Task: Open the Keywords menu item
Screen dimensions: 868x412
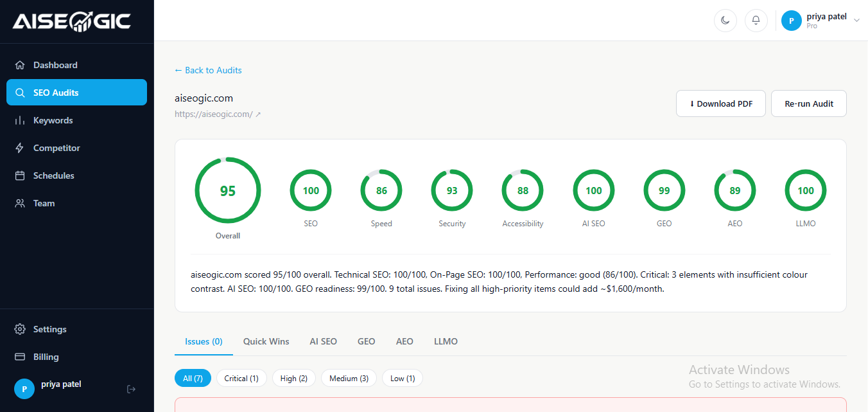Action: (77, 120)
